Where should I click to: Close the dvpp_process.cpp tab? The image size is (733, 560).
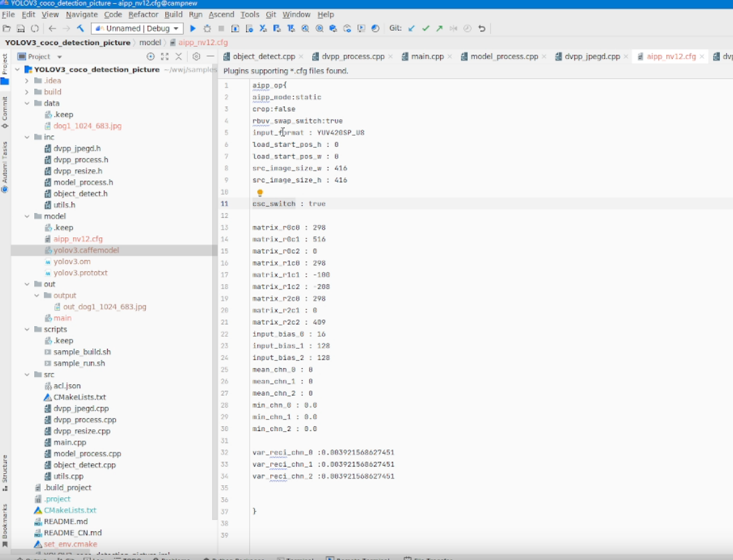(x=391, y=57)
